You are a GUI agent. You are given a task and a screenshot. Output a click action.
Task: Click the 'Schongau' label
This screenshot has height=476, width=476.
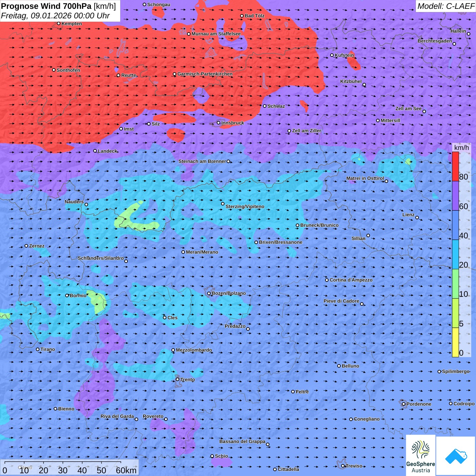click(159, 4)
